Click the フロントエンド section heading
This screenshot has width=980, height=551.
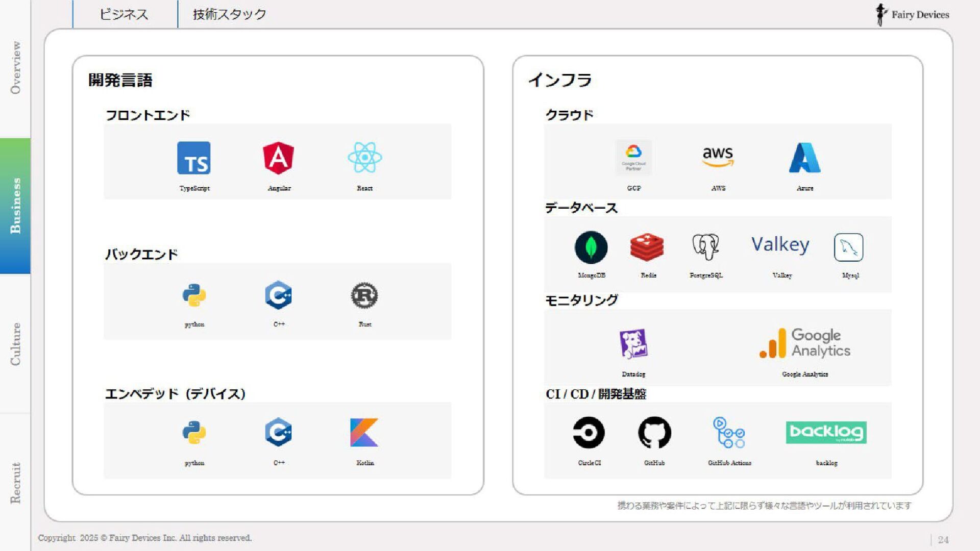(x=148, y=115)
